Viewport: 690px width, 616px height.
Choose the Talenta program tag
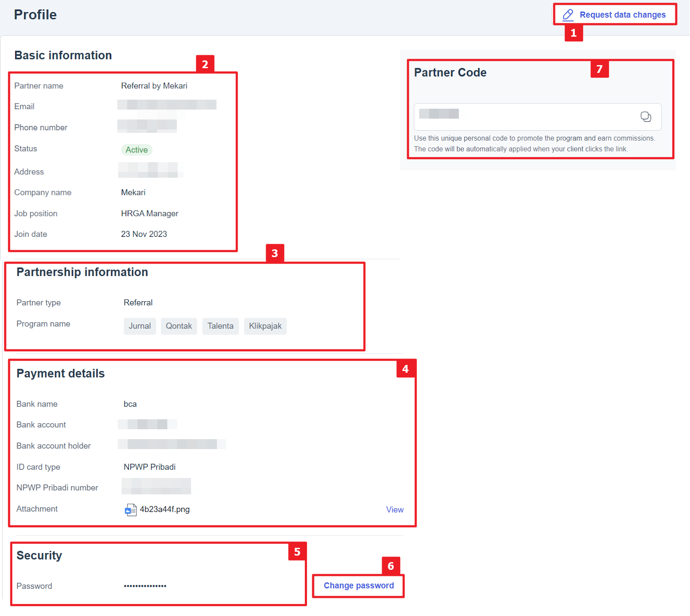(220, 326)
